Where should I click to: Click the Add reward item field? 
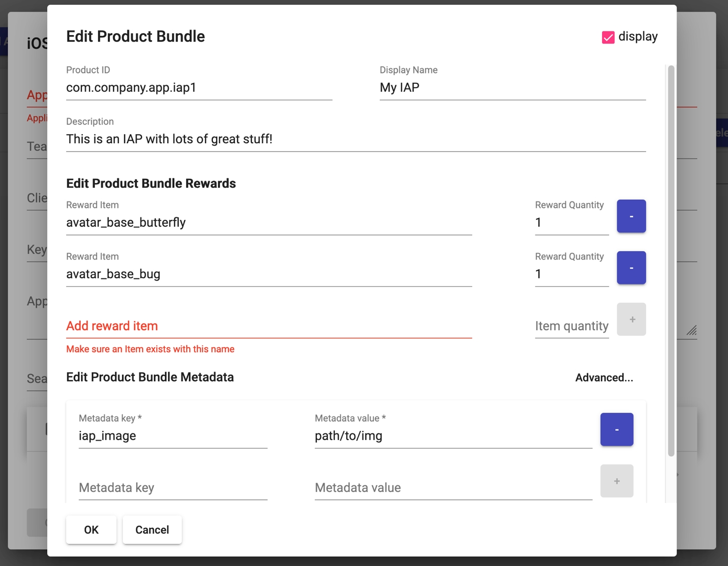[269, 326]
